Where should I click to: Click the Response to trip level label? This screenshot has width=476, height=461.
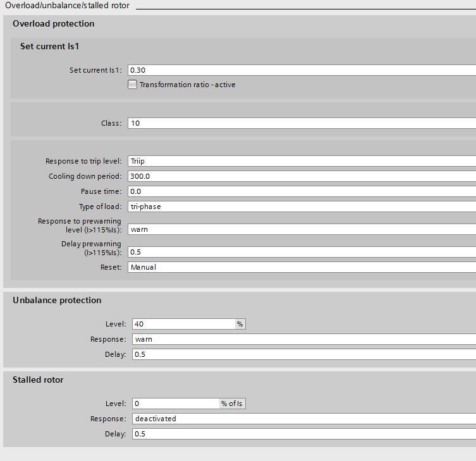(83, 161)
